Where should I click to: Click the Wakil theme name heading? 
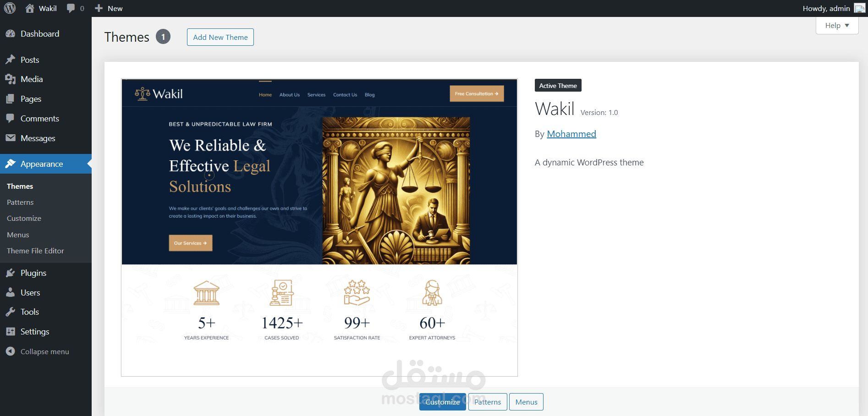coord(555,109)
